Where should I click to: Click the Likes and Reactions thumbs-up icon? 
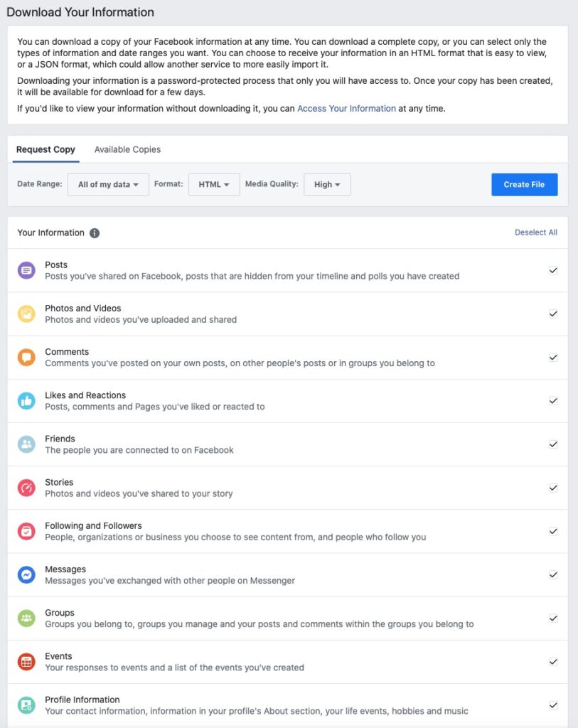pyautogui.click(x=26, y=401)
